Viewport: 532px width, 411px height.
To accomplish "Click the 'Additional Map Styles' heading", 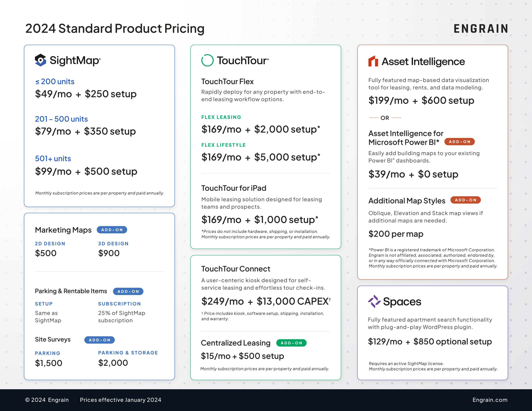I will coord(407,201).
